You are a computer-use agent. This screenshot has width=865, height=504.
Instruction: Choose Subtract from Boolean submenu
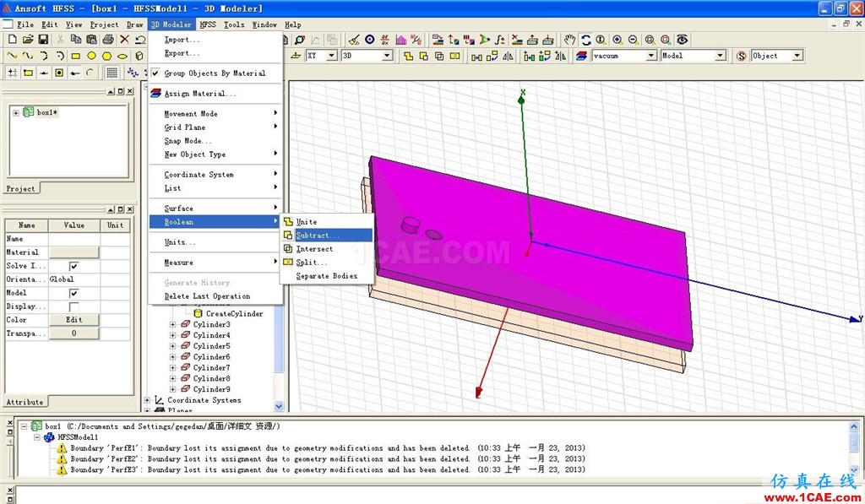327,236
